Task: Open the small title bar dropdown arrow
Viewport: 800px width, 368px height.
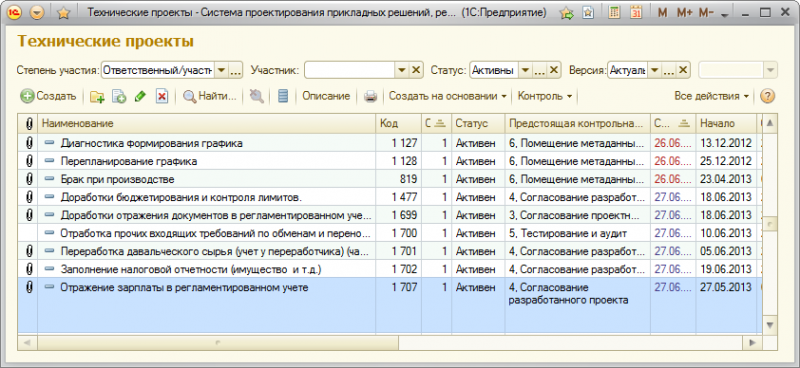Action: click(x=724, y=15)
